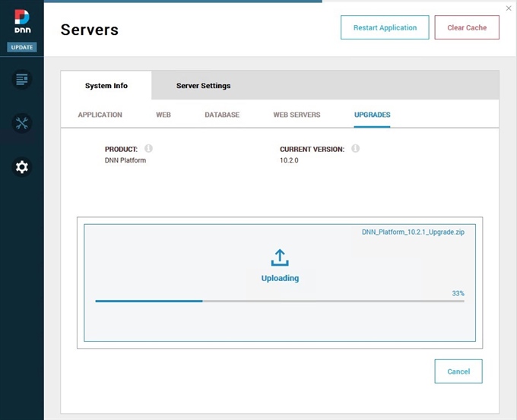Show the Web Servers sub-tab
The height and width of the screenshot is (420, 517).
pyautogui.click(x=297, y=115)
